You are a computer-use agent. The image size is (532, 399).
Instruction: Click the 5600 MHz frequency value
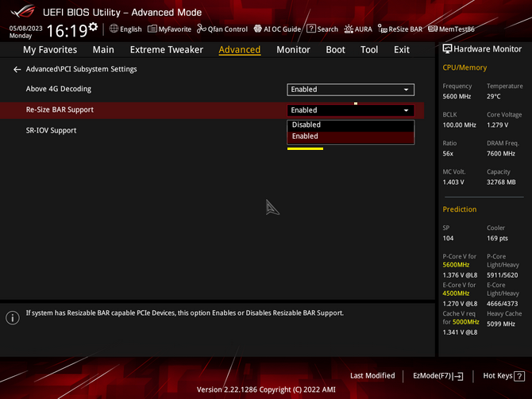pyautogui.click(x=457, y=97)
